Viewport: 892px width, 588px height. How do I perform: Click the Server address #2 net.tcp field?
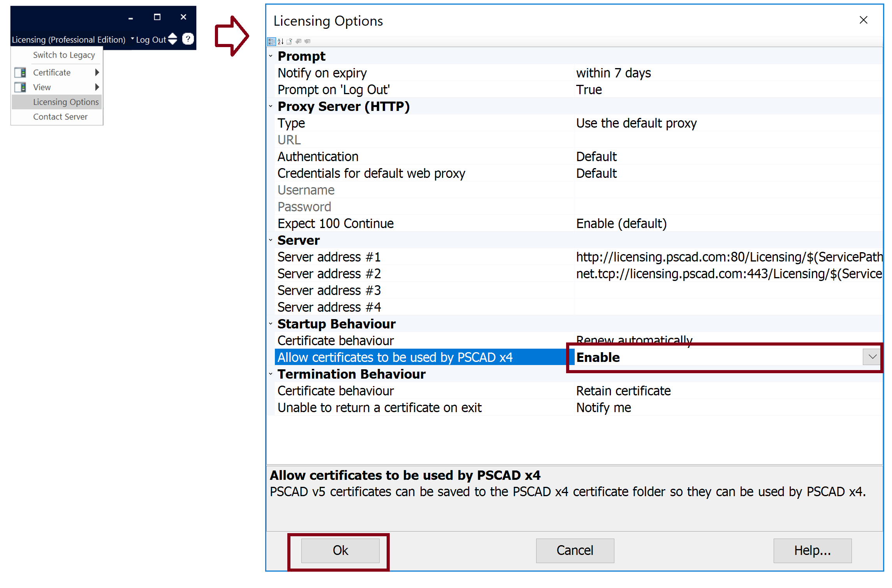(x=728, y=274)
